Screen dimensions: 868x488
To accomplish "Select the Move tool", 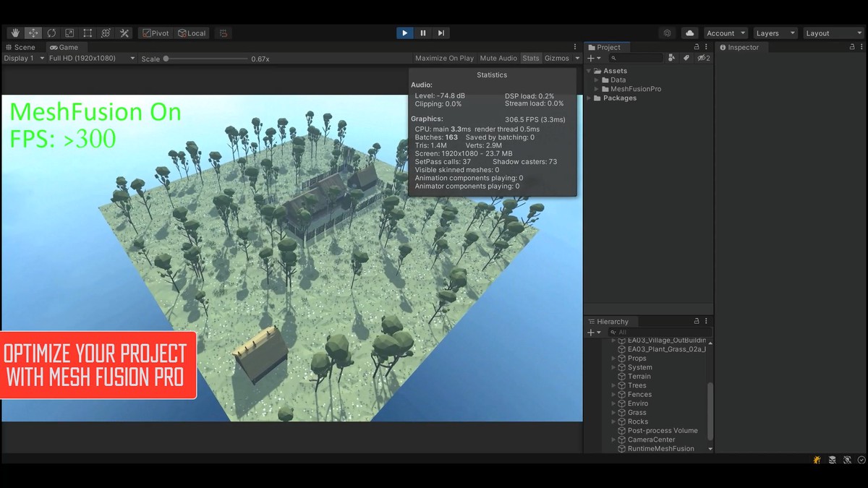I will (x=33, y=33).
